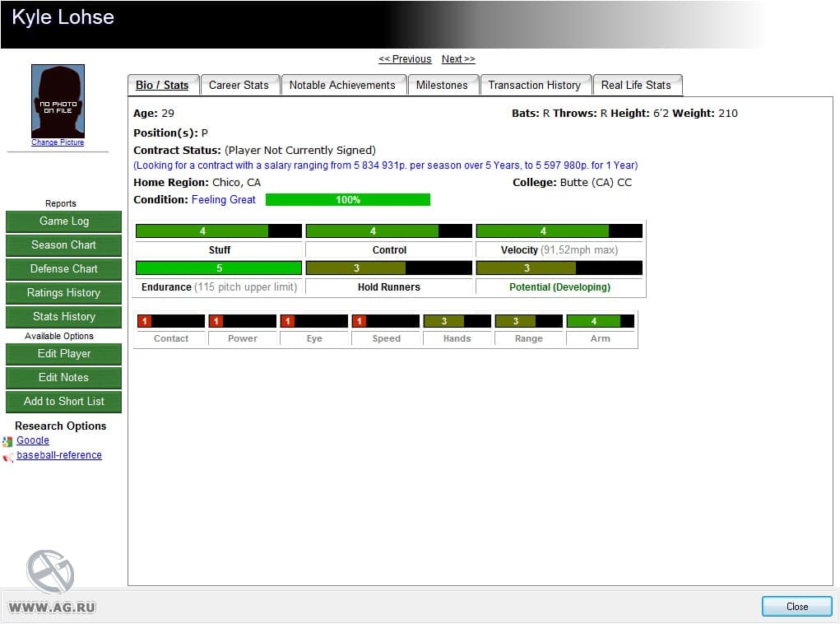
Task: Open the Game Log report
Action: click(x=63, y=221)
